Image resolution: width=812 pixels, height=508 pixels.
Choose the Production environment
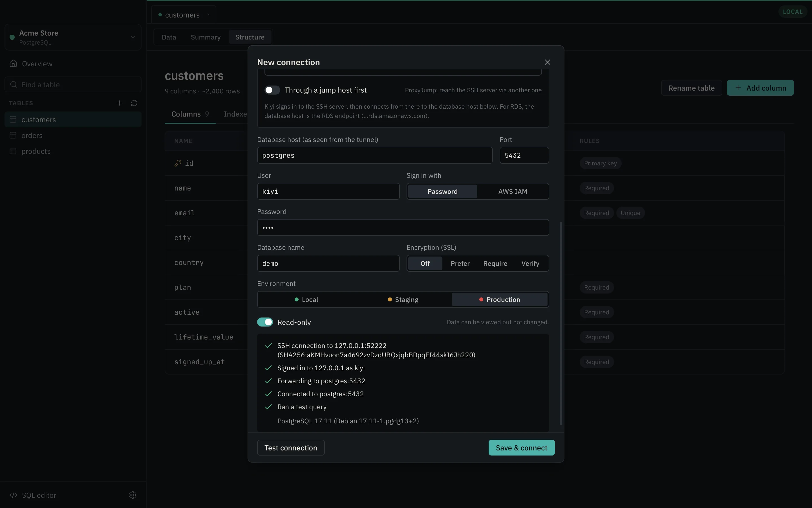coord(500,300)
